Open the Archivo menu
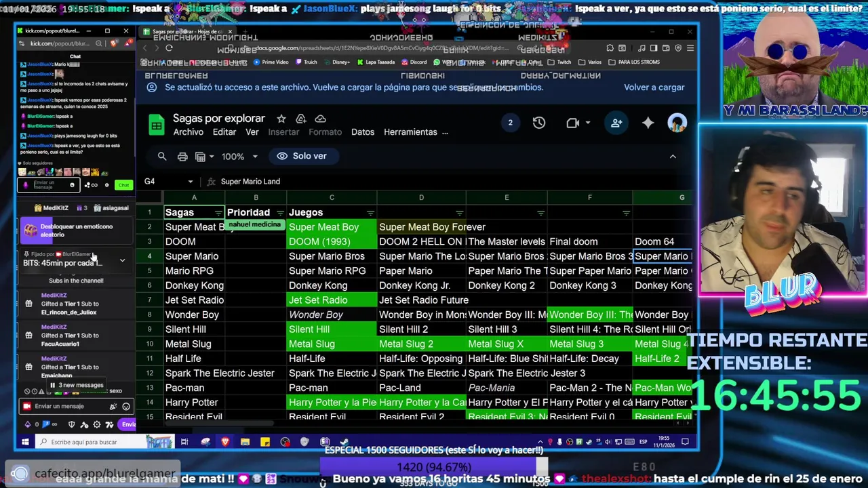868x488 pixels. click(188, 132)
